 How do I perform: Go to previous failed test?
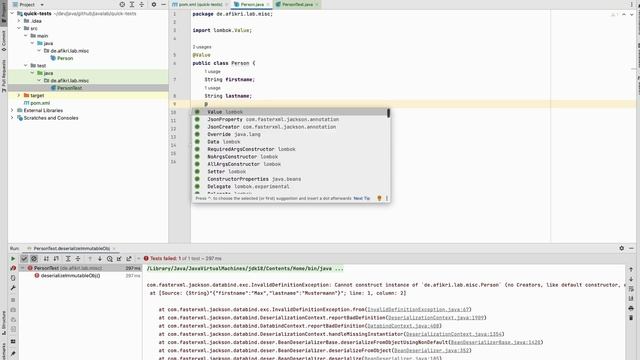(90, 259)
